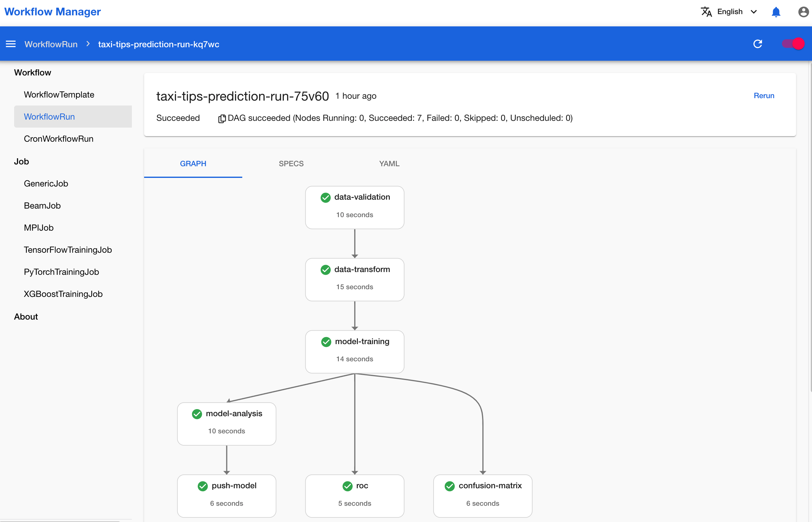The image size is (812, 522).
Task: Click Rerun to restart the workflow
Action: (x=764, y=95)
